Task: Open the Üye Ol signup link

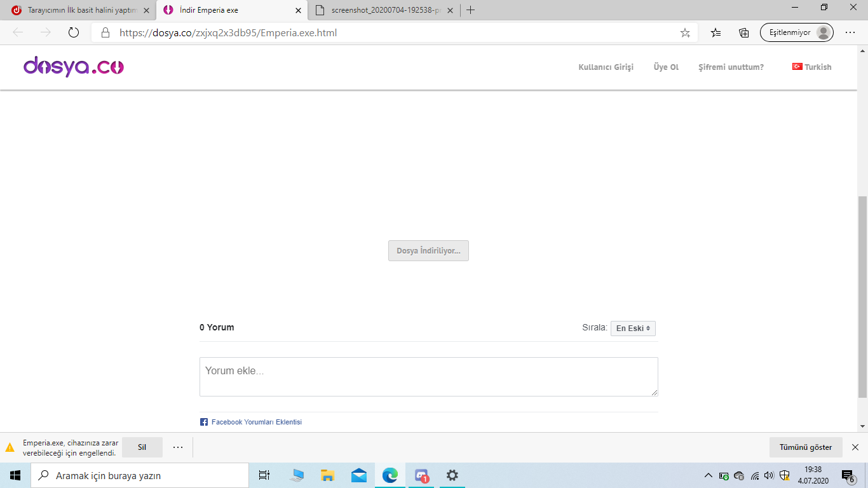Action: [x=666, y=67]
